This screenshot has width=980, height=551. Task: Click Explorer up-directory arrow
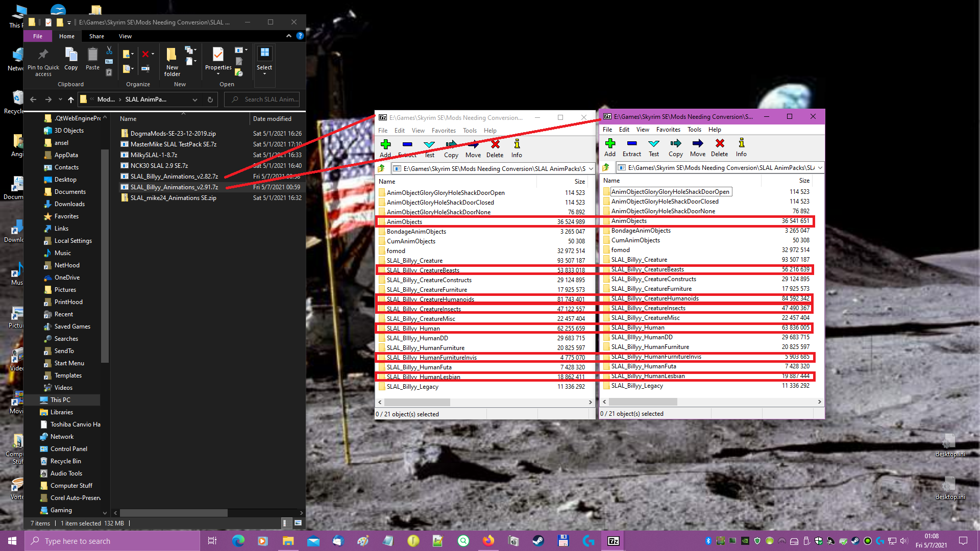[71, 99]
